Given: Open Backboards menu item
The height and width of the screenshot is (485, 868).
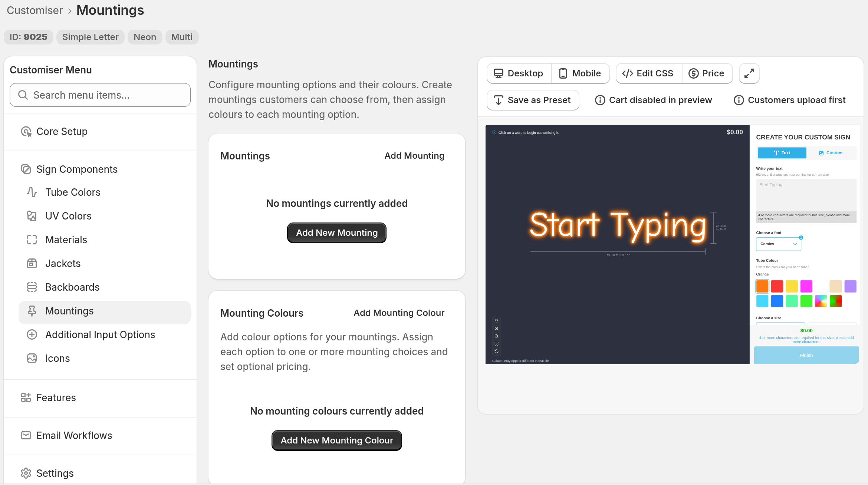Looking at the screenshot, I should tap(105, 287).
